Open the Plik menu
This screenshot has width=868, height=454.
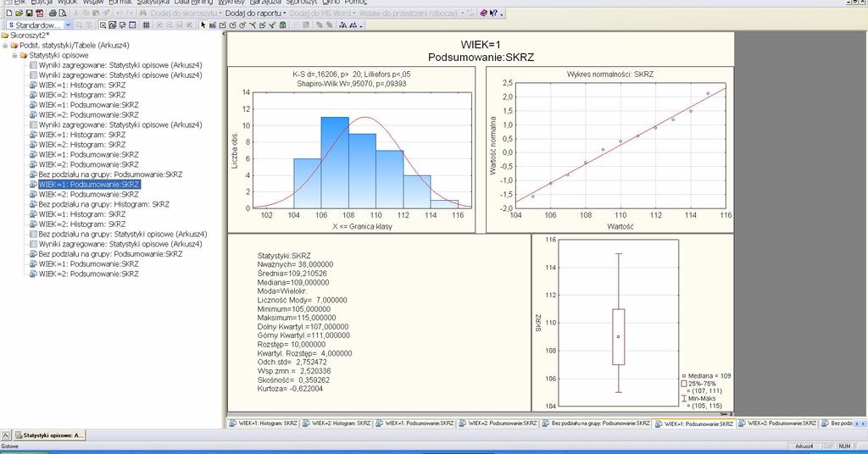(19, 3)
